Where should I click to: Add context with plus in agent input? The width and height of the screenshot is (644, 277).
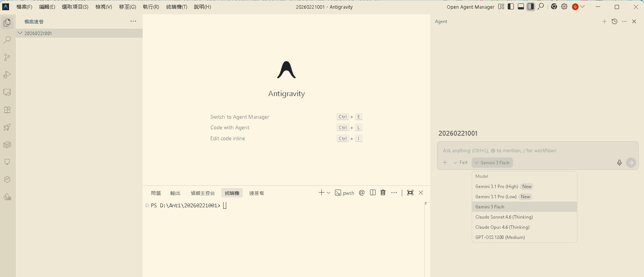point(445,162)
